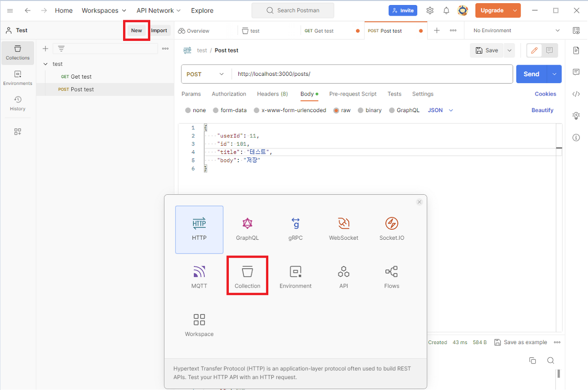Open the POST method dropdown
Viewport: 588px width, 390px height.
[x=206, y=74]
